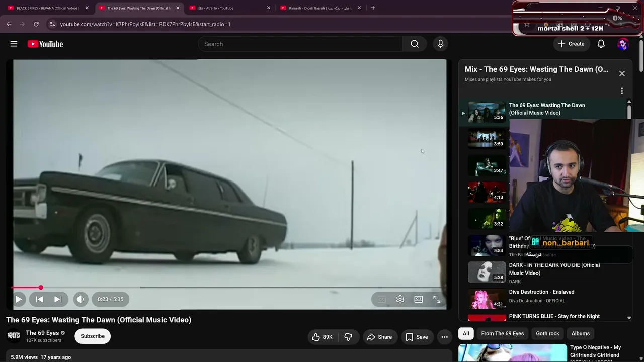Screen dimensions: 644x362
Task: Click the Create button
Action: pyautogui.click(x=571, y=44)
